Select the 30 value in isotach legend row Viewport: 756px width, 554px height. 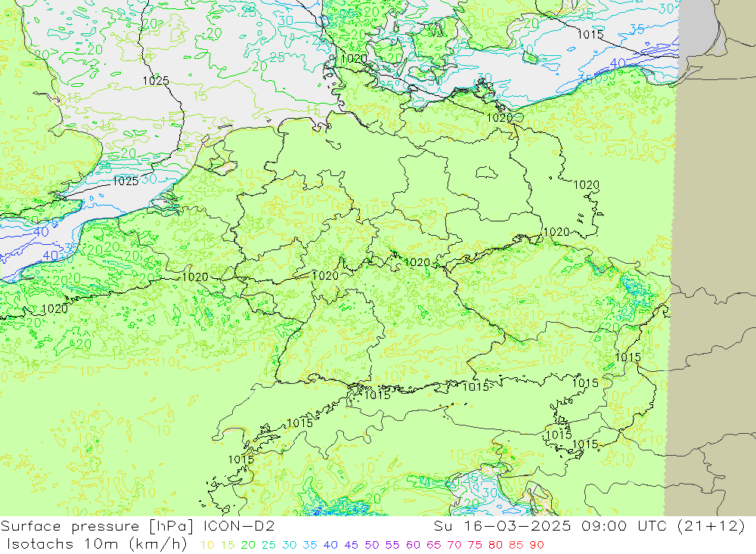[290, 545]
